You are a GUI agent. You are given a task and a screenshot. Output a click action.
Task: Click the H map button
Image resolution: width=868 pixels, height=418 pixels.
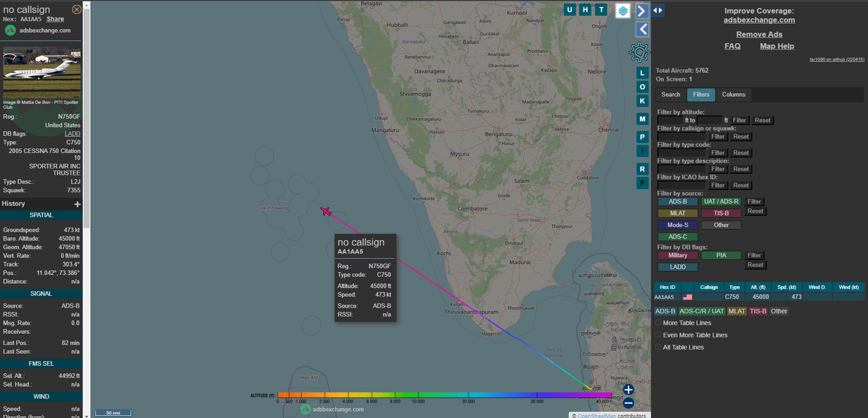tap(585, 9)
